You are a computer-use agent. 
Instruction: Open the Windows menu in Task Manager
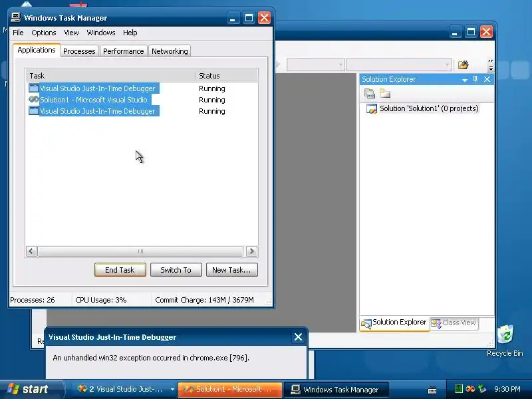101,33
